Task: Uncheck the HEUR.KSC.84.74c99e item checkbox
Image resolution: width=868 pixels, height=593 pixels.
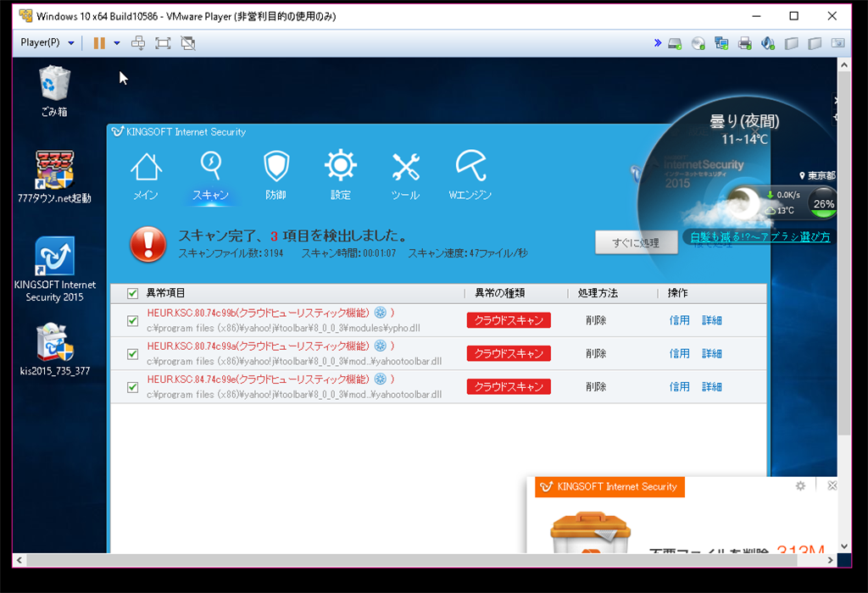Action: pos(132,386)
